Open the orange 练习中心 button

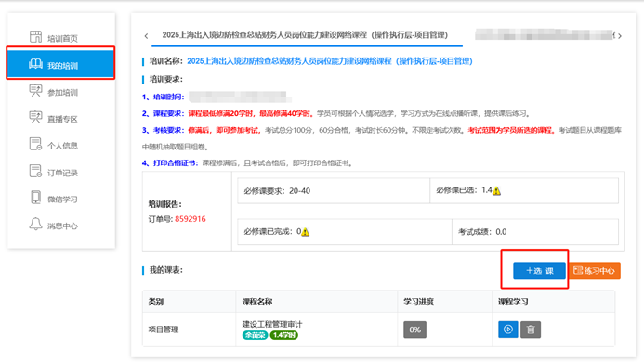tap(594, 271)
